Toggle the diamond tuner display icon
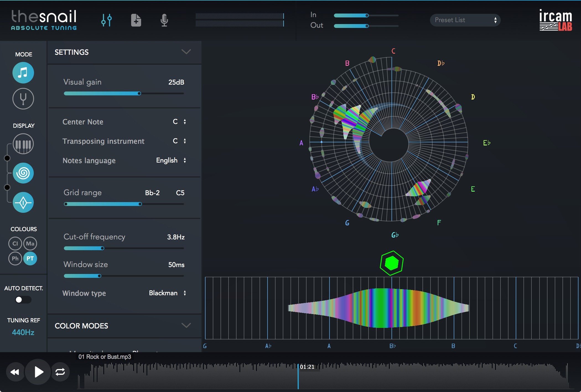 click(23, 203)
